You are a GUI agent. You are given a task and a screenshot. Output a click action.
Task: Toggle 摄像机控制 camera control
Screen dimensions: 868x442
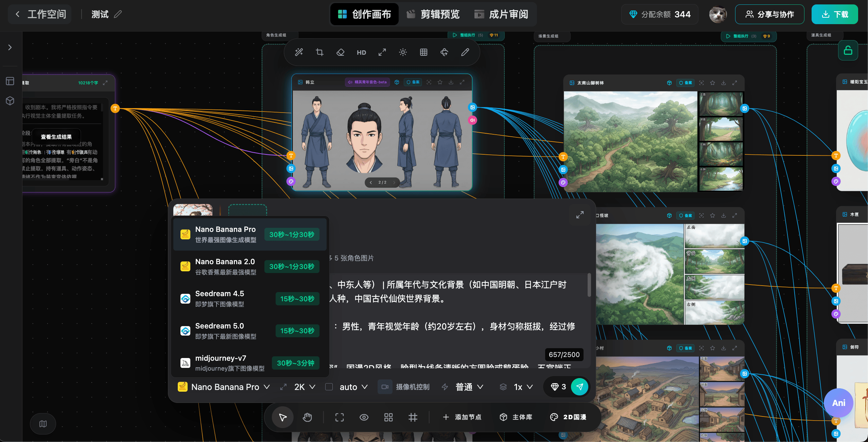pyautogui.click(x=404, y=387)
